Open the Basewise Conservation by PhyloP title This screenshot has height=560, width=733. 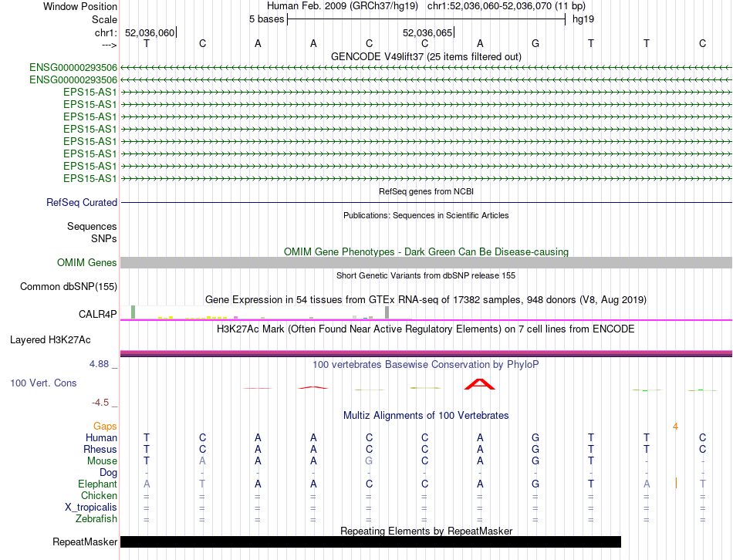[426, 365]
